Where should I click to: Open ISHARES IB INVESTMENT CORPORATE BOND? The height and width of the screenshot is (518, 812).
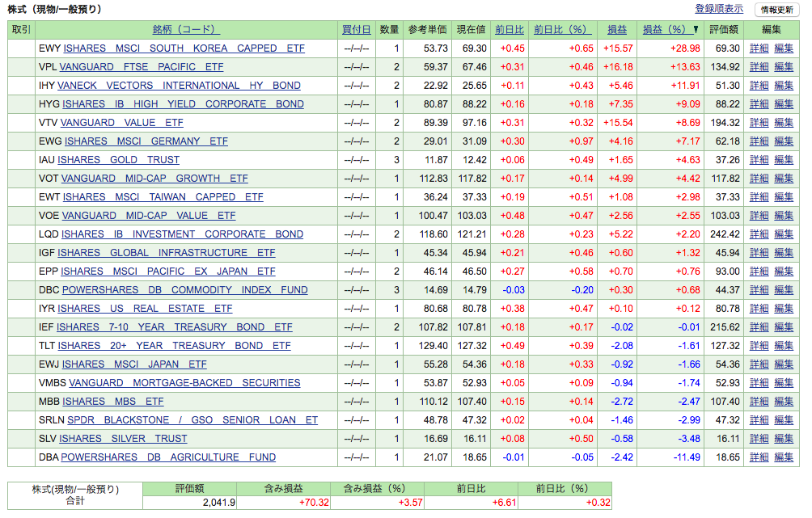182,234
